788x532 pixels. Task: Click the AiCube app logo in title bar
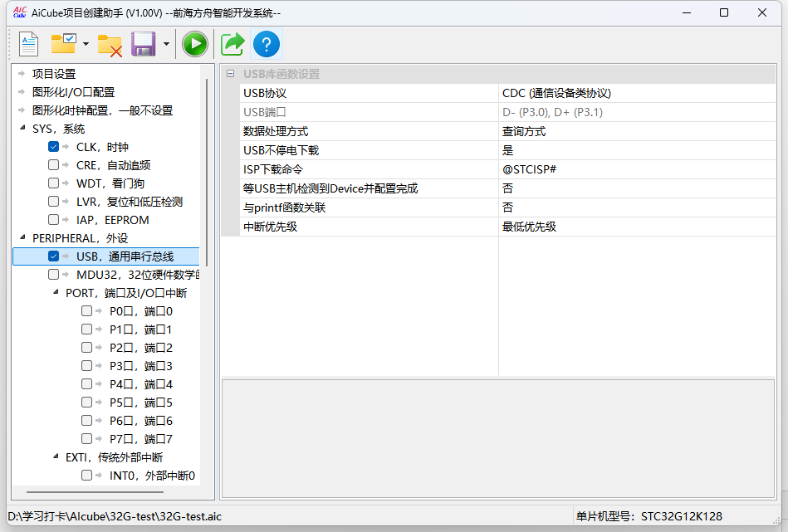click(20, 12)
